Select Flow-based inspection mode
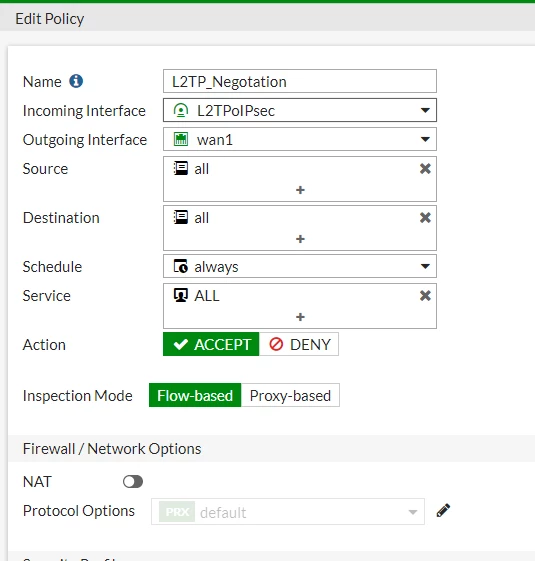Image resolution: width=535 pixels, height=561 pixels. coord(195,395)
